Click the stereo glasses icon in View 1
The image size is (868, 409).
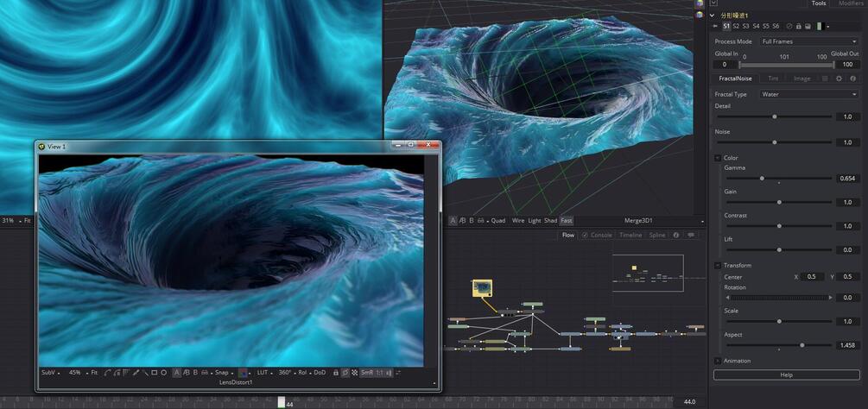pyautogui.click(x=205, y=373)
